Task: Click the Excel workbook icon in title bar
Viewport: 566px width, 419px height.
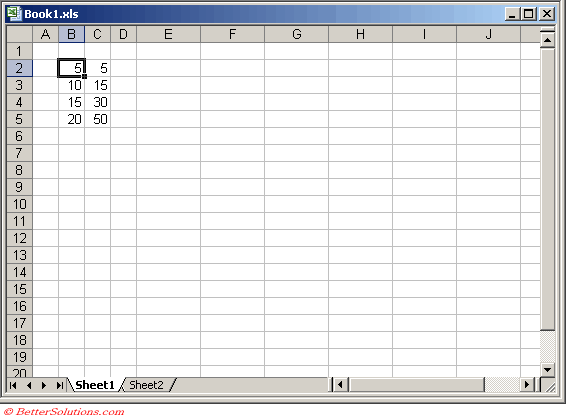Action: pos(14,14)
